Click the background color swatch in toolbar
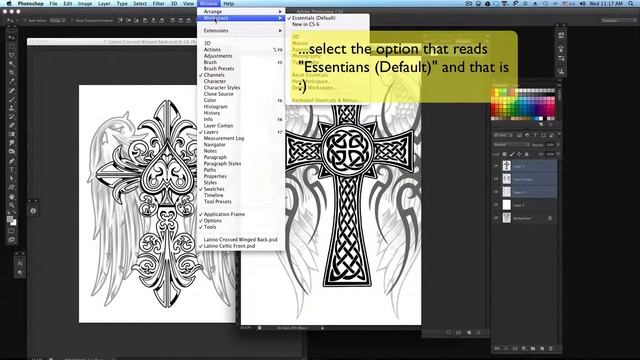Screen dimensions: 640x360 coord(14,223)
